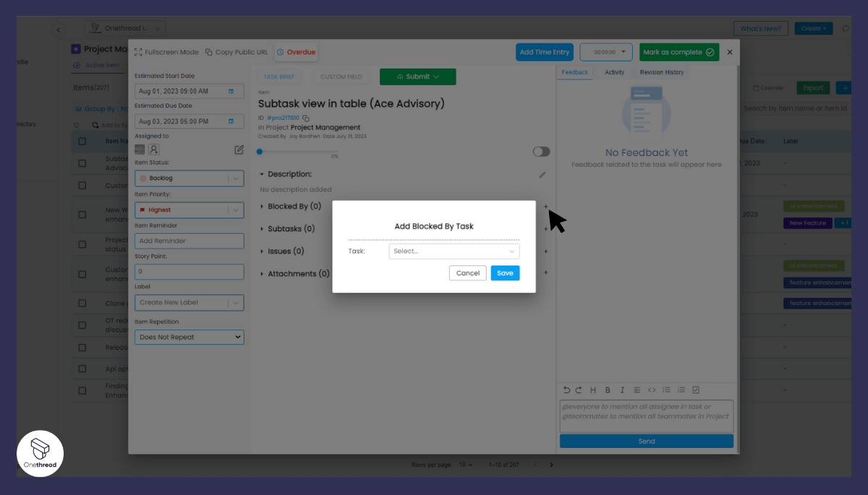Click the Undo icon in the comment editor

coord(567,389)
